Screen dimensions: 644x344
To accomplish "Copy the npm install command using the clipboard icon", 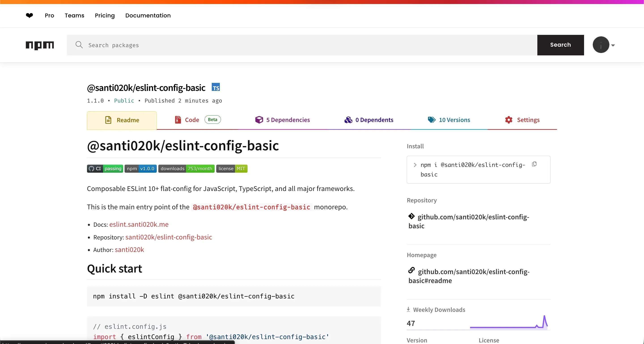I will (x=534, y=164).
